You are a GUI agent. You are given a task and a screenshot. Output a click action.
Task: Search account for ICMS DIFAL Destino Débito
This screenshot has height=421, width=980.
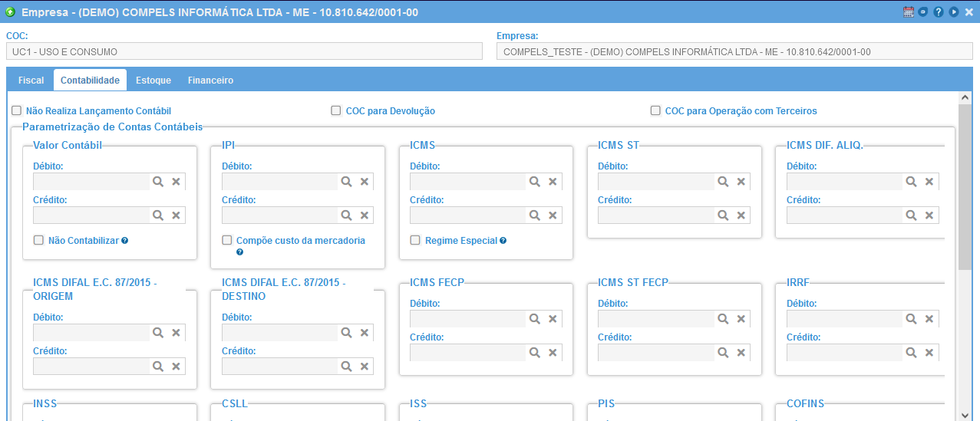[x=346, y=333]
